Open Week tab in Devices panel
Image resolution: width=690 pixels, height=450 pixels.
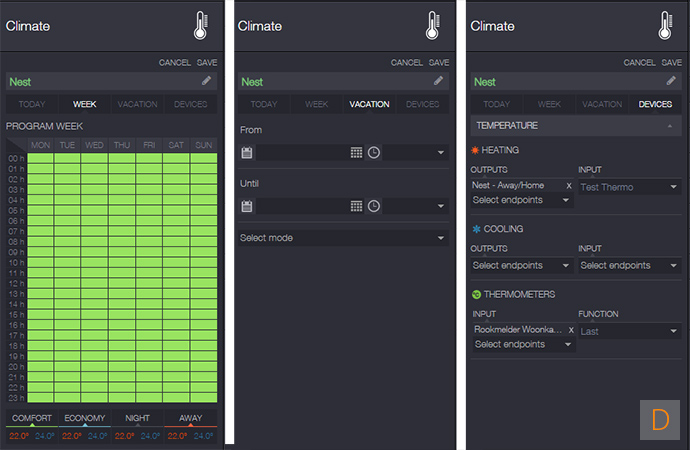tap(549, 104)
